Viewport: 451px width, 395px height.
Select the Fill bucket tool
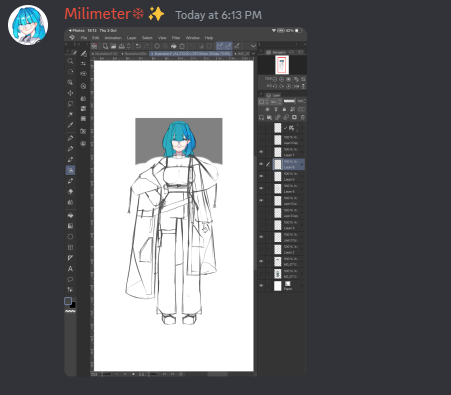70,215
